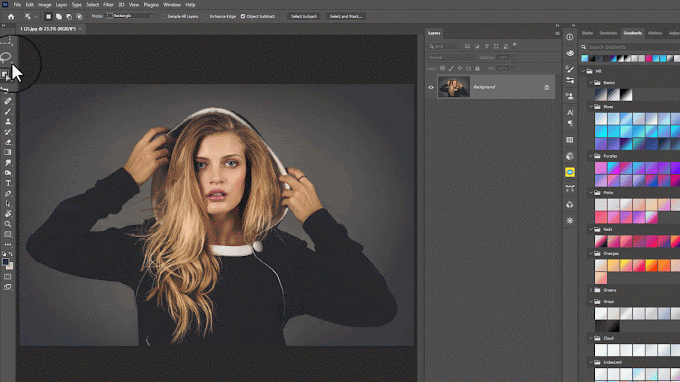This screenshot has width=680, height=382.
Task: Collapse the Purples gradient group
Action: tap(591, 156)
